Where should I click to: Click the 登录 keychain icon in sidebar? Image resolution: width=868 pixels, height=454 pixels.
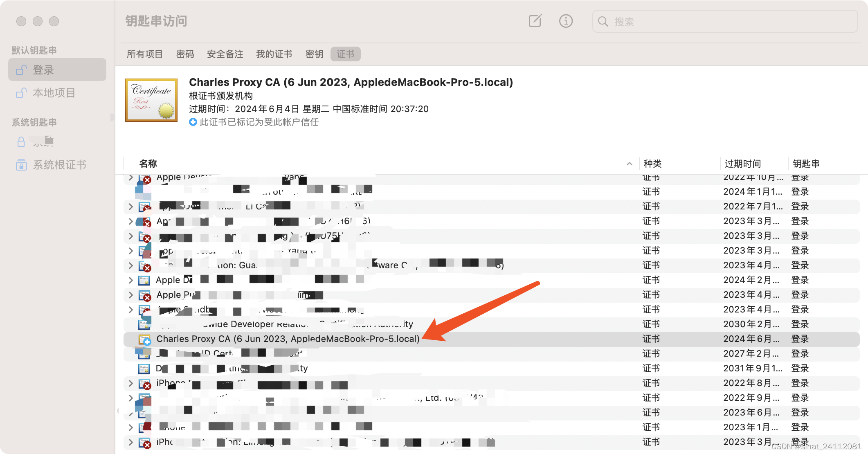(x=21, y=70)
